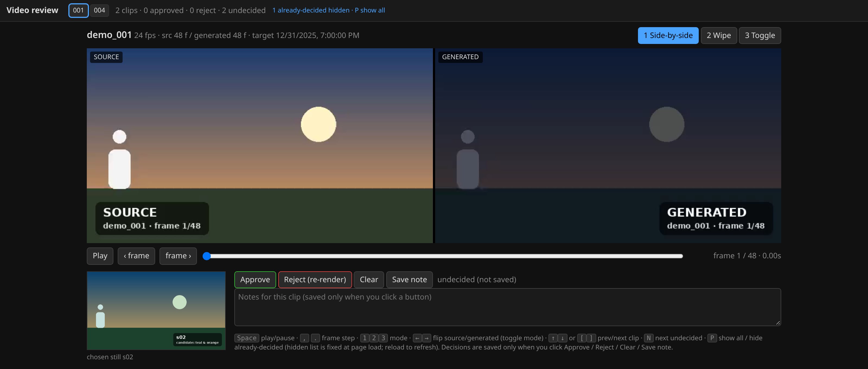Click the 'N' next undecided key hint

point(648,338)
